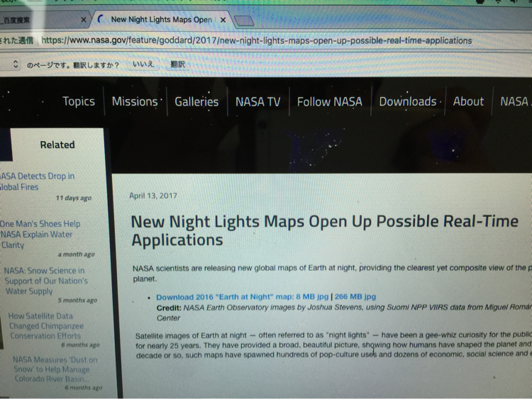Switch to the New Night Lights Maps tab
532x399 pixels.
coord(161,20)
